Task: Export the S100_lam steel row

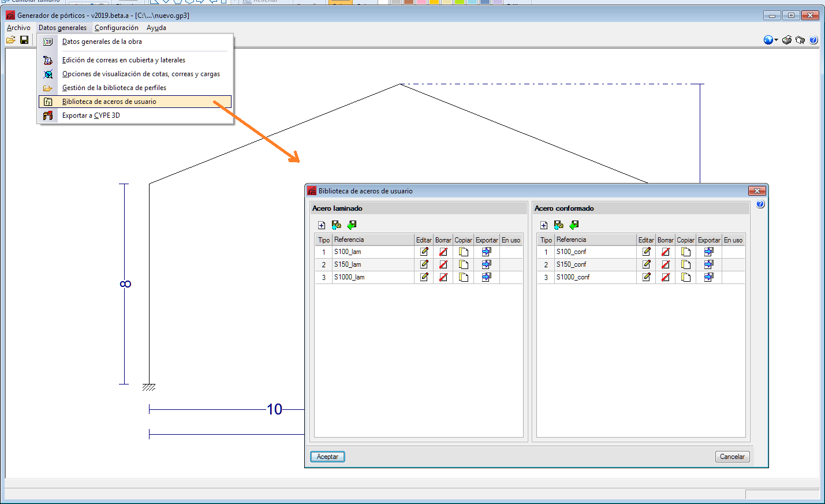Action: click(487, 252)
